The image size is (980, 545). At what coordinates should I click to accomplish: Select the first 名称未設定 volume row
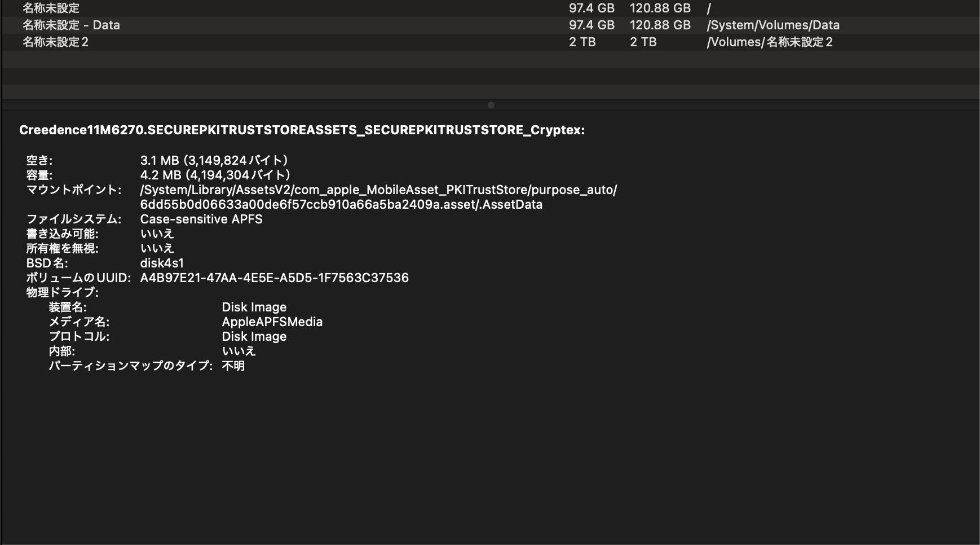click(51, 8)
